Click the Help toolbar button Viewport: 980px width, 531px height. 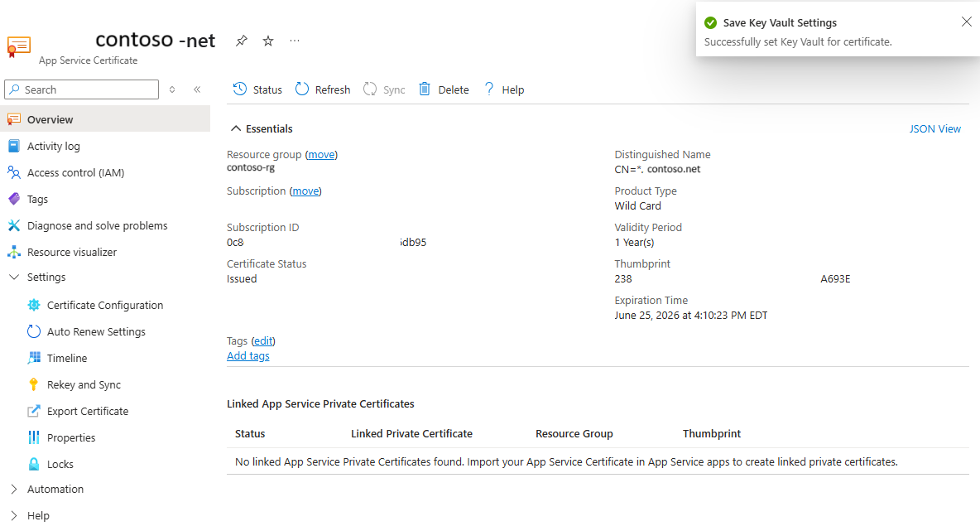pos(503,89)
